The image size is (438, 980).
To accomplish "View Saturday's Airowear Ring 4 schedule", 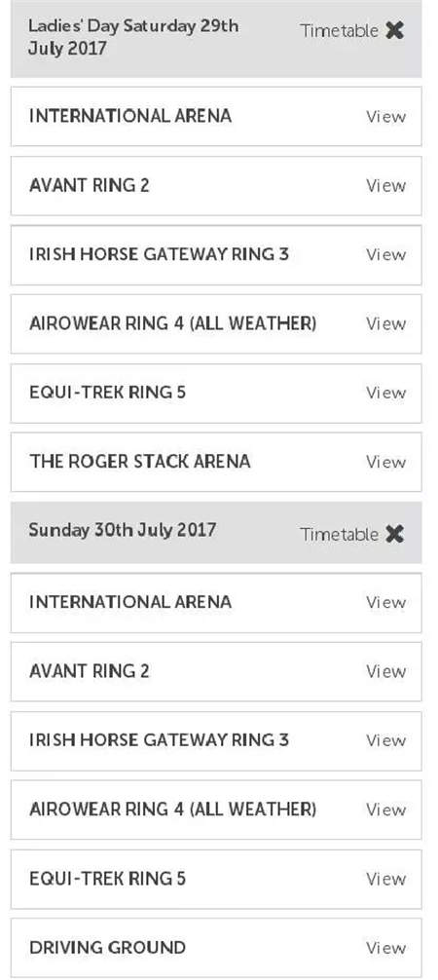I will (385, 323).
